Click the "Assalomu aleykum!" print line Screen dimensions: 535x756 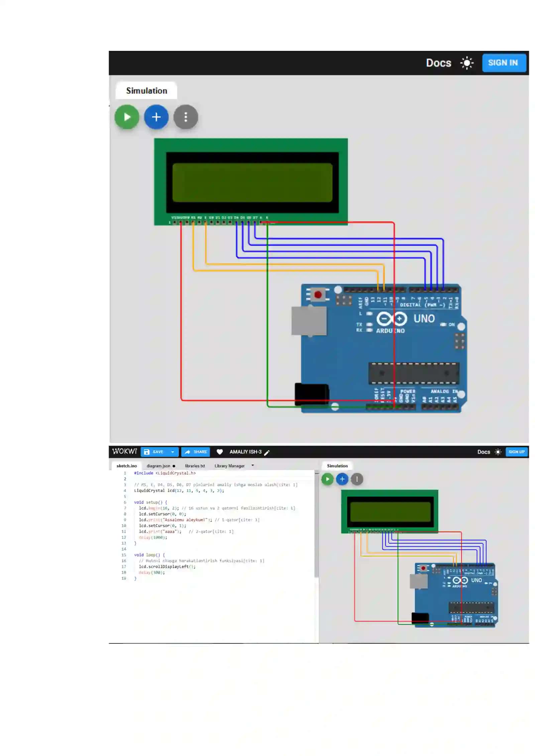tap(199, 520)
